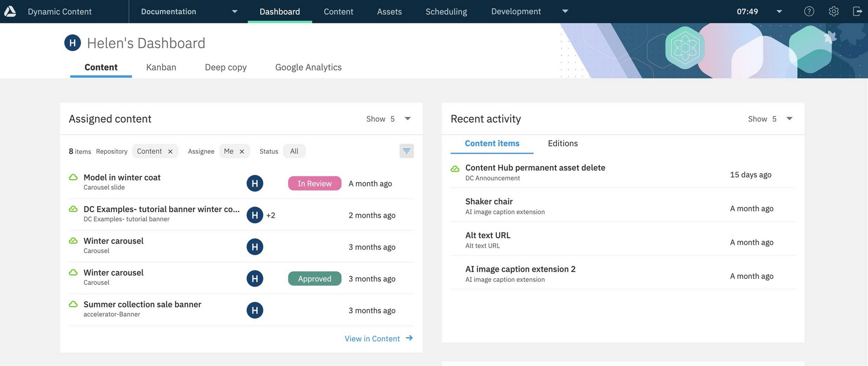
Task: Open the Scheduling tab
Action: tap(446, 12)
